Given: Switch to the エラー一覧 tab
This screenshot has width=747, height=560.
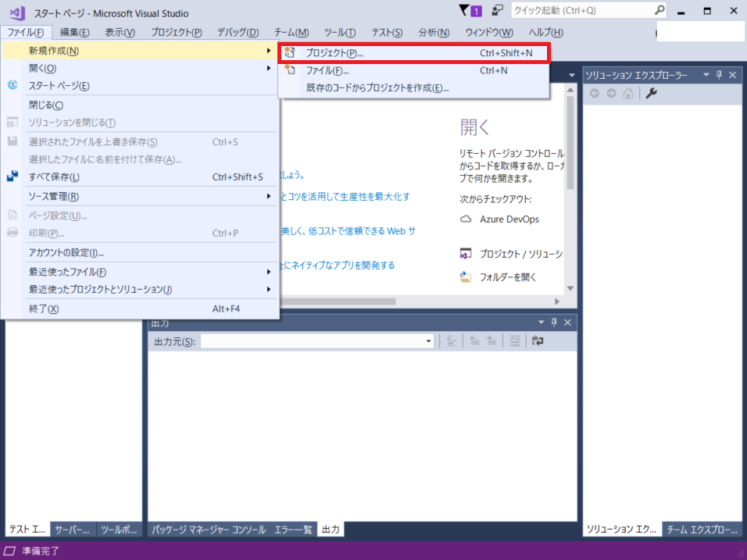Looking at the screenshot, I should point(293,529).
